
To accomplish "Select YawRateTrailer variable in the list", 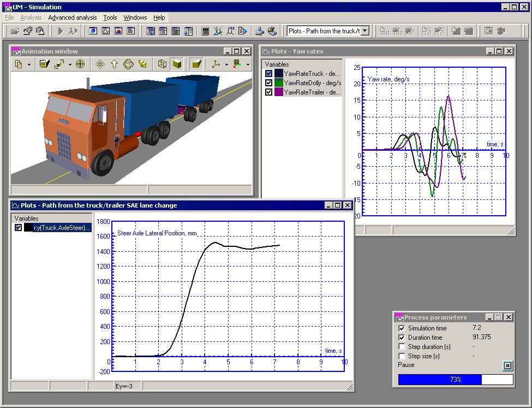I will (x=312, y=92).
